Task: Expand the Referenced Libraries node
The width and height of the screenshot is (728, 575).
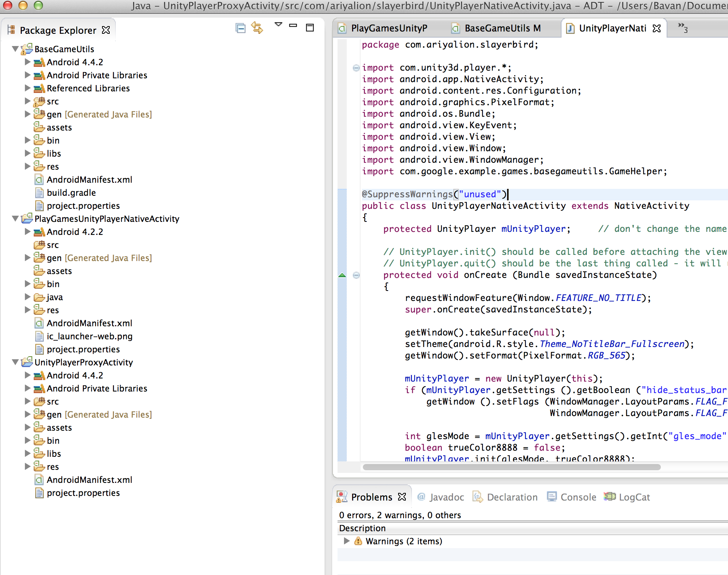Action: click(x=27, y=88)
